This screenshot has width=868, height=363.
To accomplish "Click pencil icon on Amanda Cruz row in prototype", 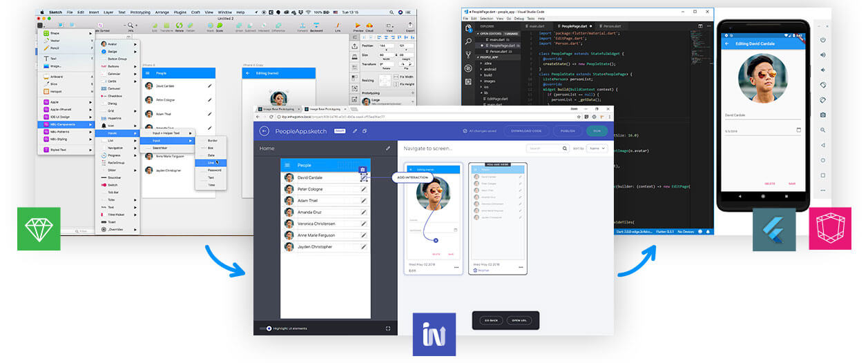I will [364, 212].
